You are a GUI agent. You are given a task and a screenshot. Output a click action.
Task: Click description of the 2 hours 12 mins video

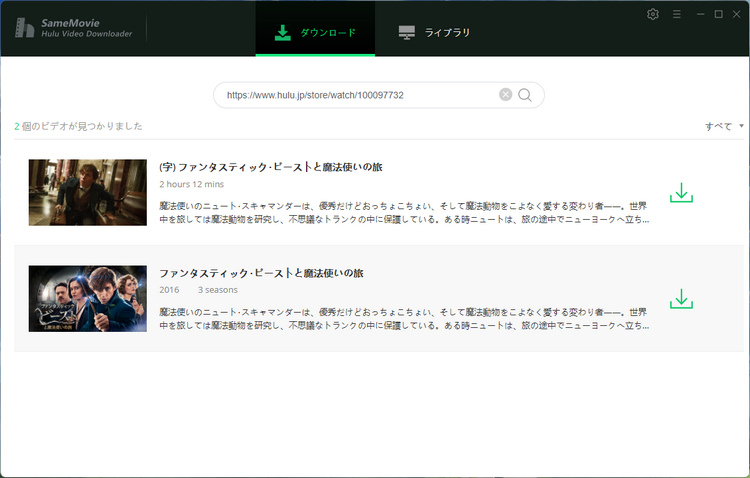[x=404, y=213]
